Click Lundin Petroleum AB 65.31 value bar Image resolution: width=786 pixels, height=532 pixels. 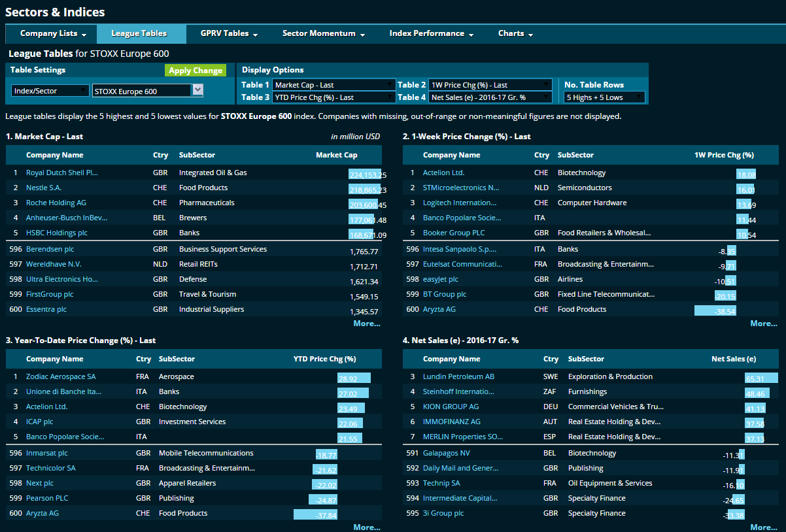coord(760,378)
